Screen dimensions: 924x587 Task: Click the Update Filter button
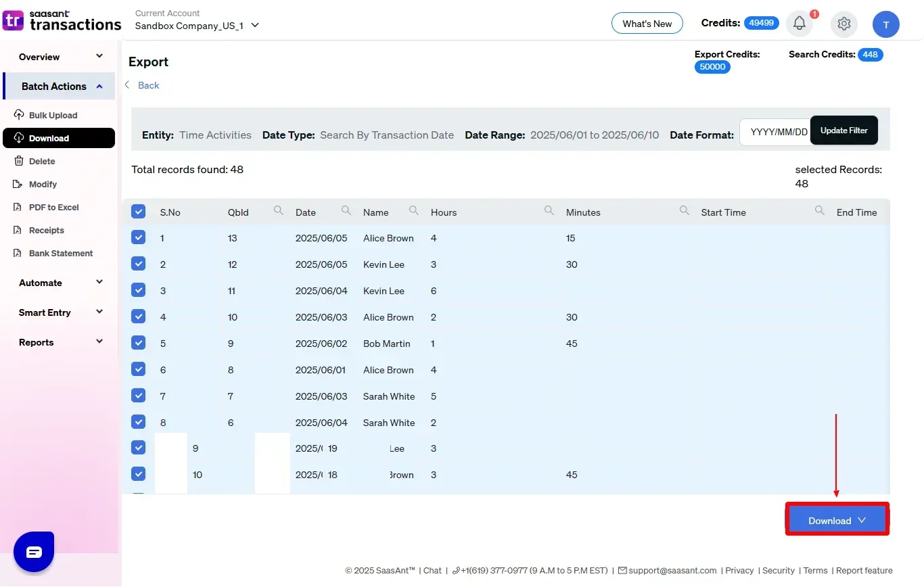844,130
